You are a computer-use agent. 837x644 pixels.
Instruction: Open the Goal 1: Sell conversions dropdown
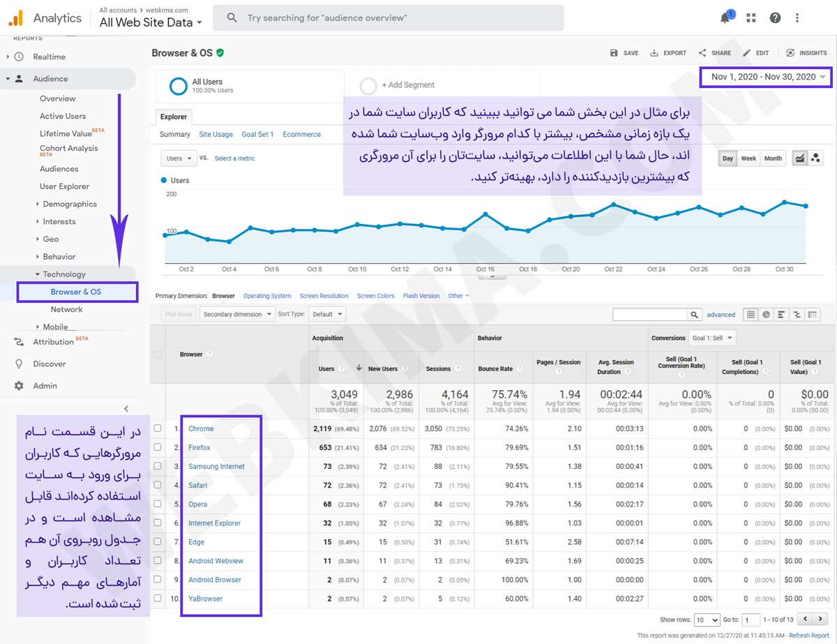click(x=711, y=338)
